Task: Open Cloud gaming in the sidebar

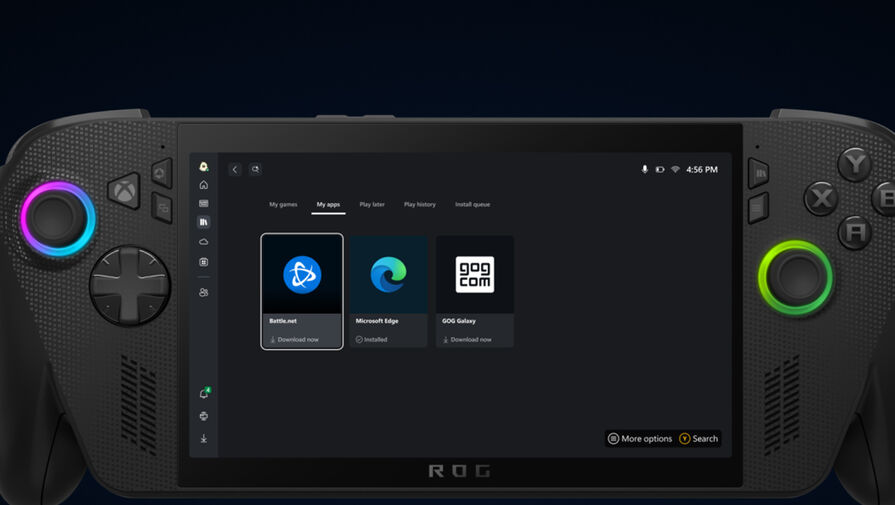Action: [204, 242]
